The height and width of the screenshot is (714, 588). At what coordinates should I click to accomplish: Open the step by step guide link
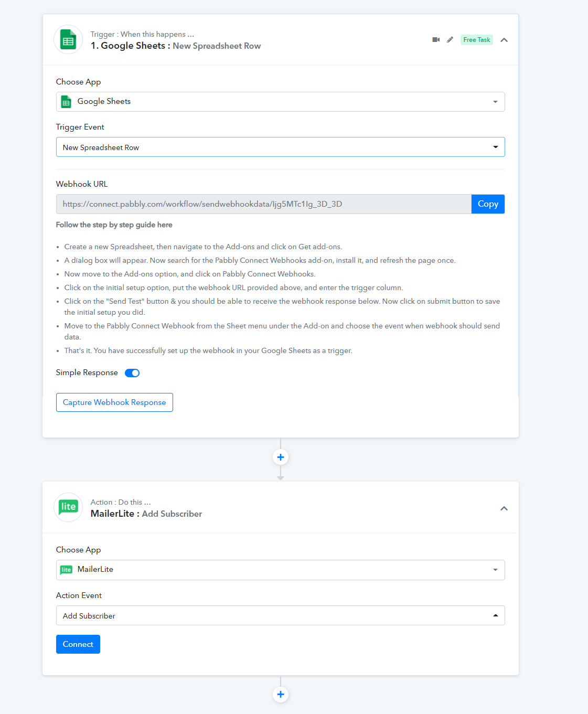point(114,225)
